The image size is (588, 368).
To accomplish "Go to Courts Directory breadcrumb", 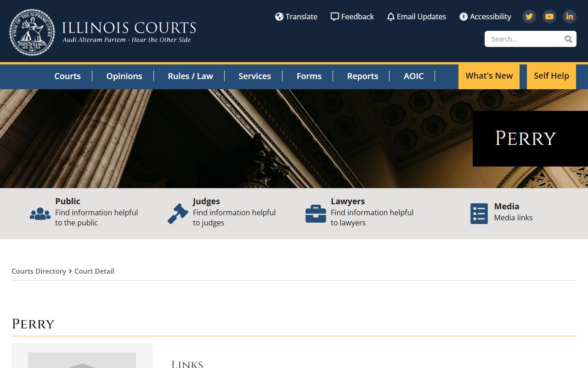I will pos(39,271).
